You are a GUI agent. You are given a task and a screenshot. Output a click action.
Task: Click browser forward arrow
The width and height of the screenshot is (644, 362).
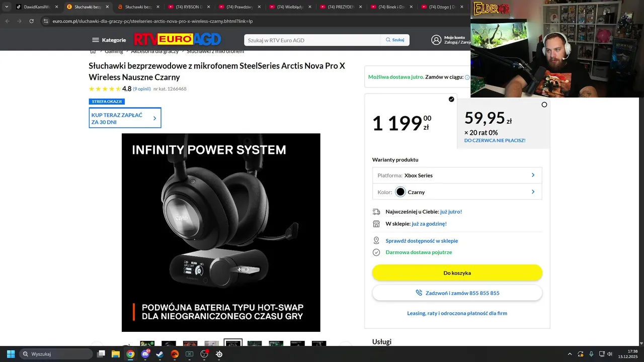click(x=19, y=21)
